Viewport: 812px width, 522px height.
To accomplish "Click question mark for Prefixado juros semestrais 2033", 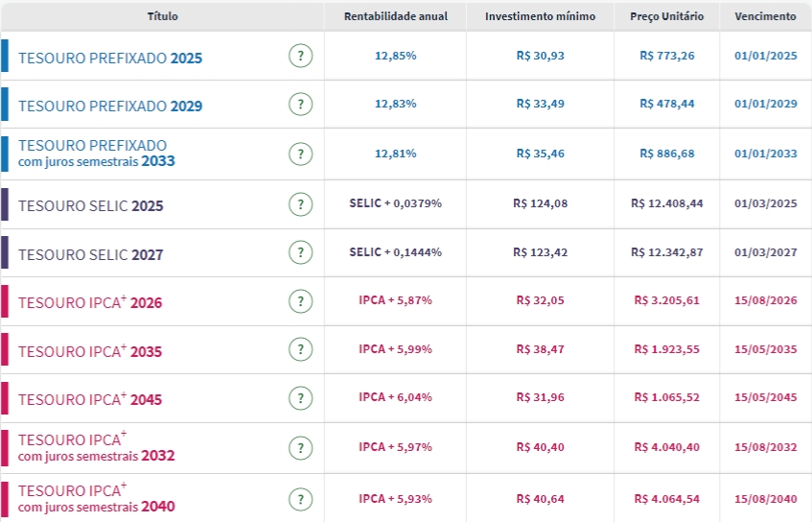I will click(300, 154).
